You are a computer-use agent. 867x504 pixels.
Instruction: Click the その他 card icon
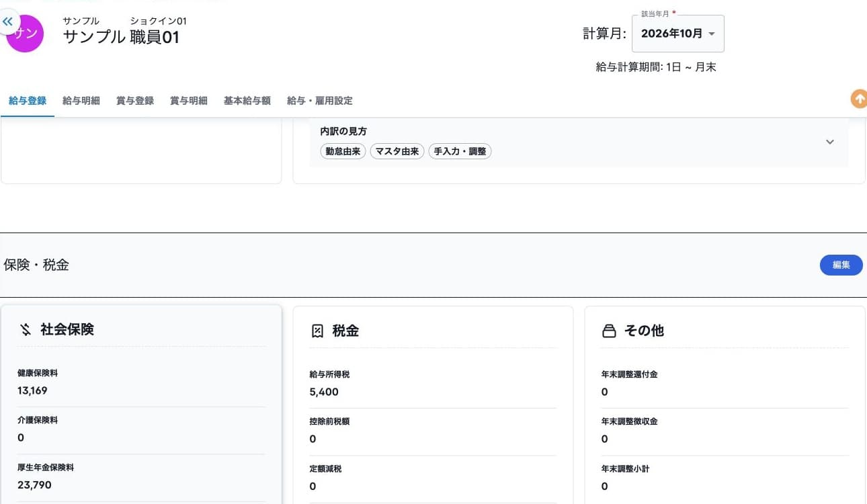pos(609,331)
